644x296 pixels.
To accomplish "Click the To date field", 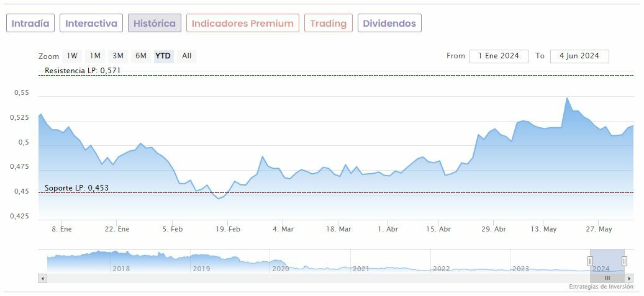I will 579,56.
